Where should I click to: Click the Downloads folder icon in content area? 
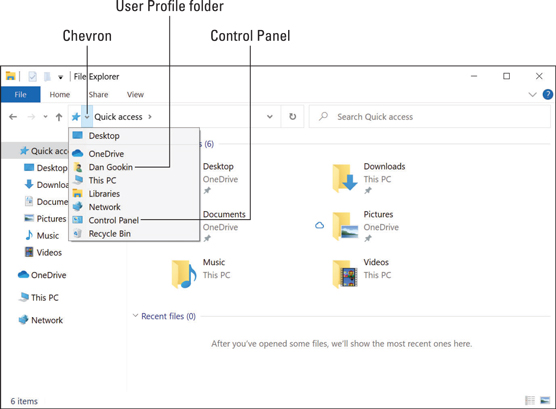point(344,178)
